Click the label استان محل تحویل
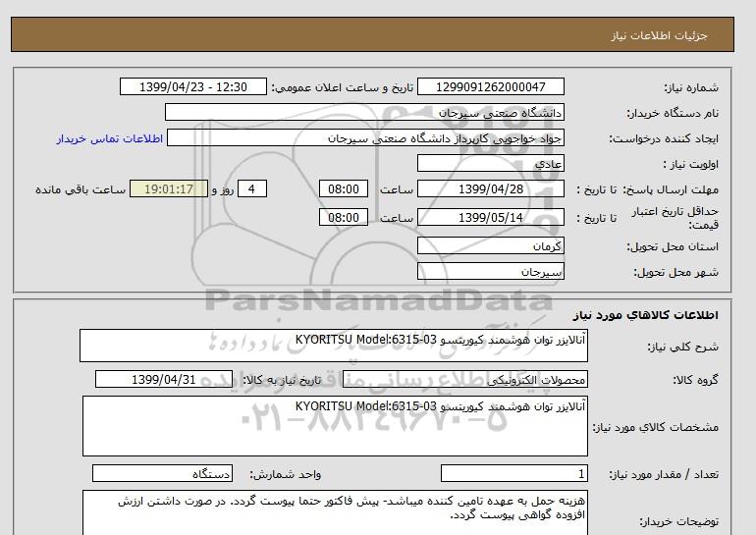This screenshot has height=535, width=756. (673, 246)
